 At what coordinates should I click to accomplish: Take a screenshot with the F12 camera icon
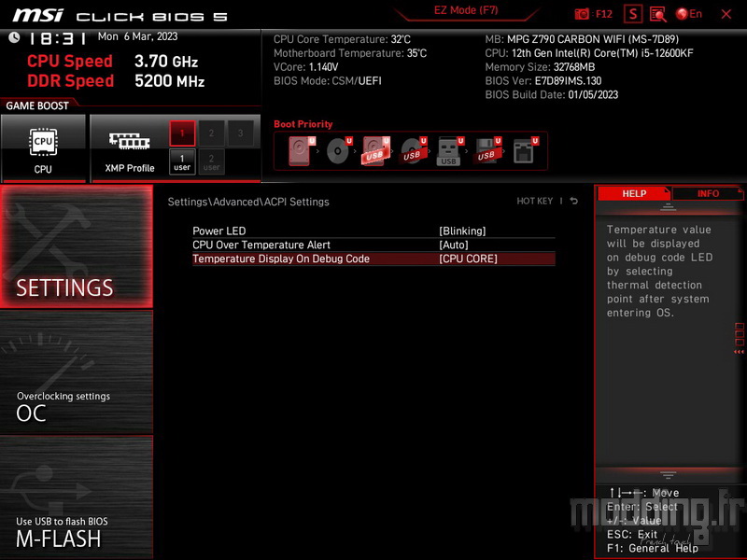(x=593, y=14)
